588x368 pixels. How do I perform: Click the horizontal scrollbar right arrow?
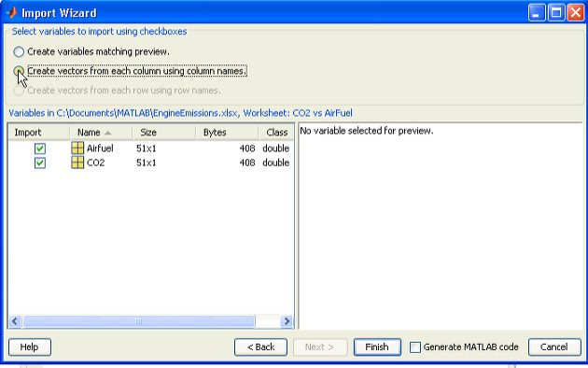pyautogui.click(x=287, y=321)
